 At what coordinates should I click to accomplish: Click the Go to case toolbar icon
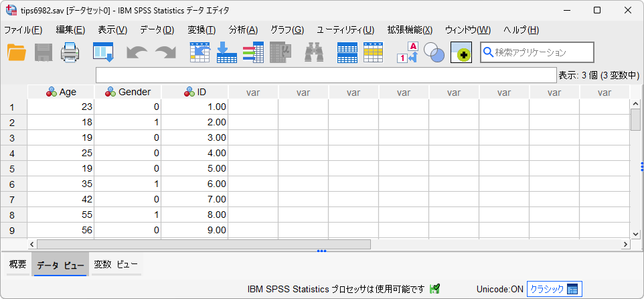click(200, 52)
